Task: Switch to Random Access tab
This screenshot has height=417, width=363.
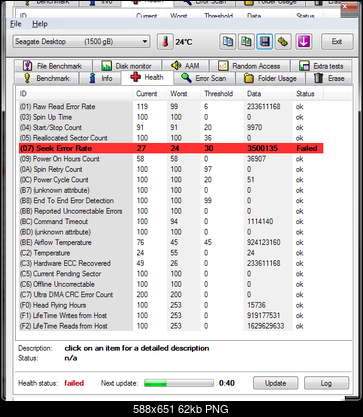Action: 250,66
